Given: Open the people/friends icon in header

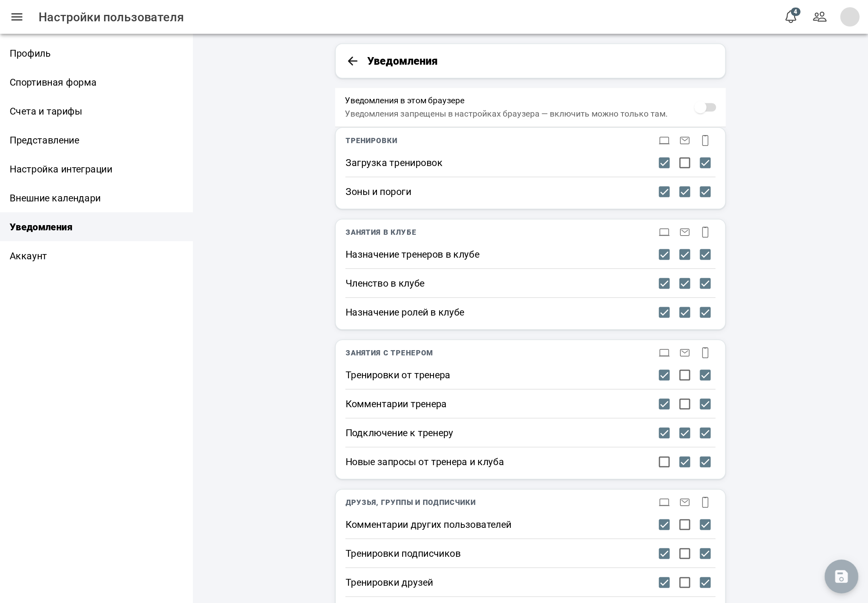Looking at the screenshot, I should [x=820, y=17].
